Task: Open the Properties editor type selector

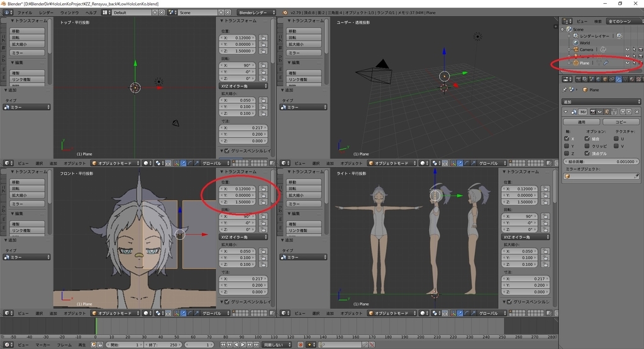Action: 567,79
